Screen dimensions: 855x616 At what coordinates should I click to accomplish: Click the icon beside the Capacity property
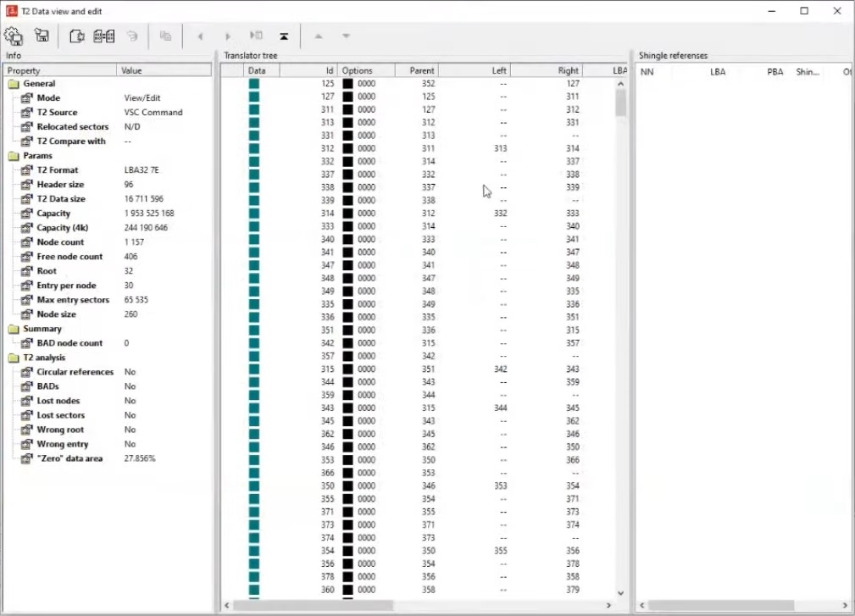[27, 214]
